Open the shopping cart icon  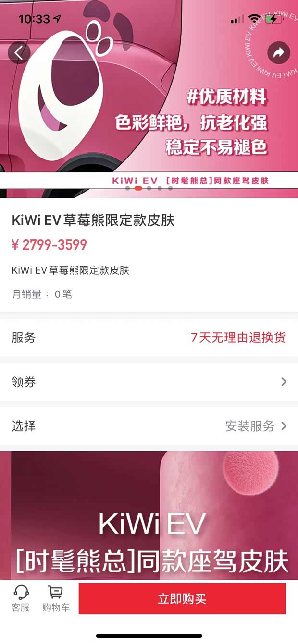coord(56,592)
